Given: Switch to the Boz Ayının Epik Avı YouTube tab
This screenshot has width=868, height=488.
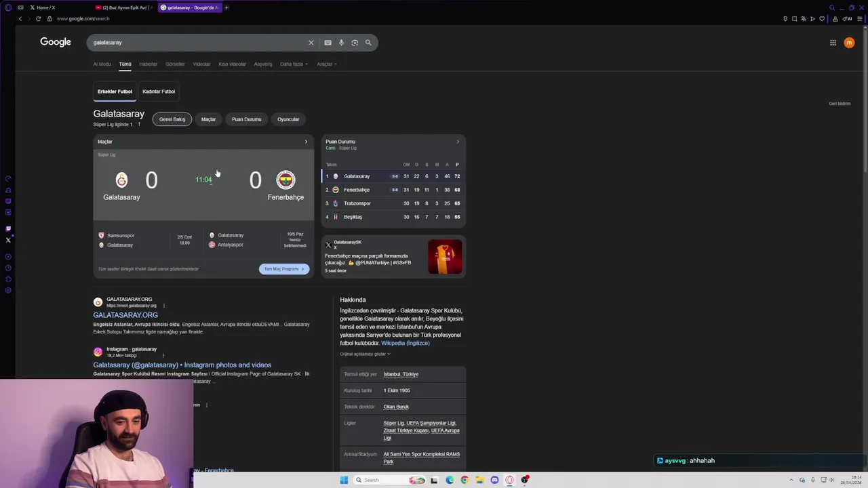Looking at the screenshot, I should pos(123,7).
